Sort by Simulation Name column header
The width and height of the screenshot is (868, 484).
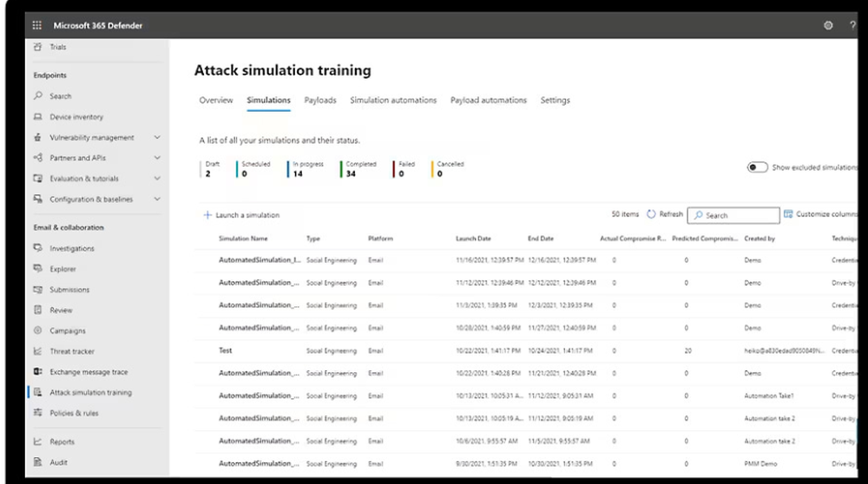[x=243, y=239]
